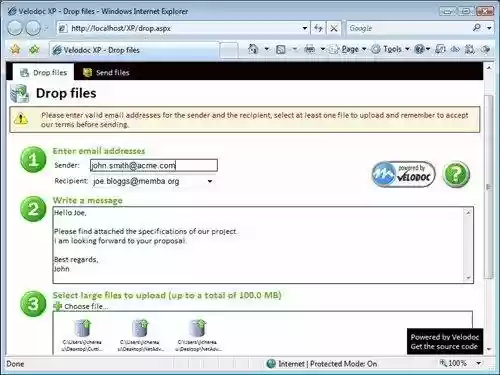Open the Home button dropdown arrow

267,49
